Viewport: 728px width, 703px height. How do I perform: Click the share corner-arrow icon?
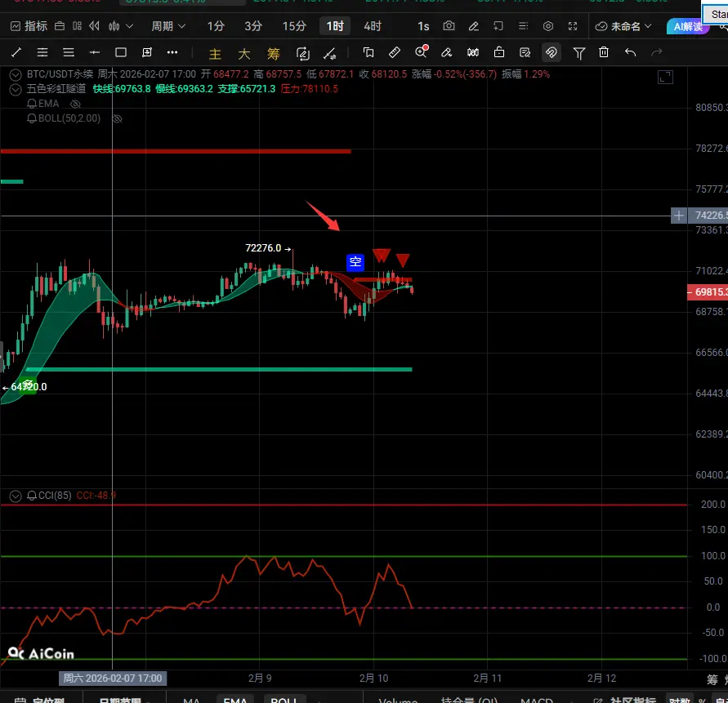(x=498, y=26)
